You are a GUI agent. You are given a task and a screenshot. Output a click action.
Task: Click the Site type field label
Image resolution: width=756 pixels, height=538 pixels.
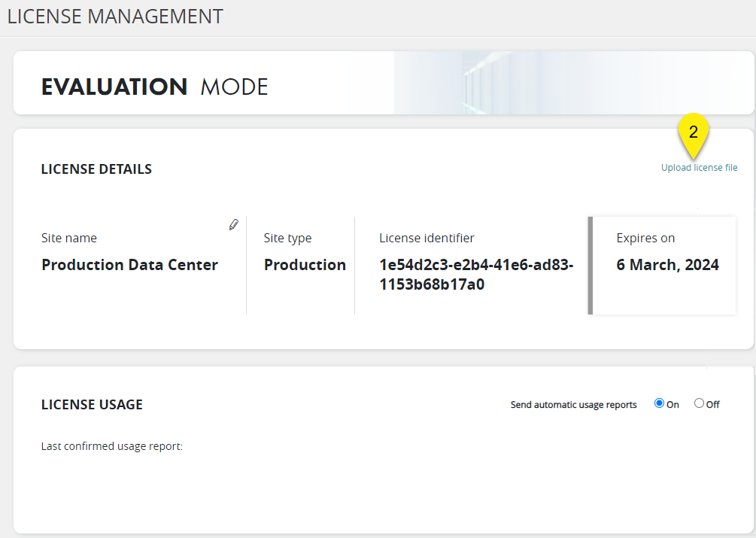pos(287,238)
